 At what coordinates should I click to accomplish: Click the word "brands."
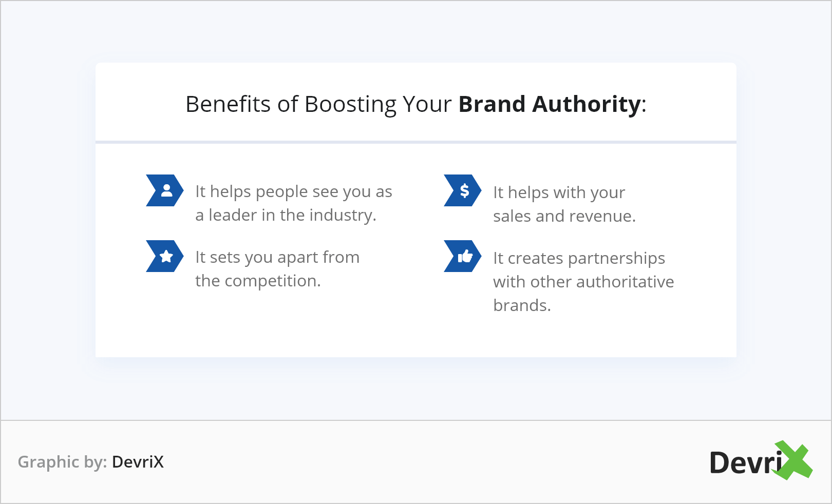522,305
